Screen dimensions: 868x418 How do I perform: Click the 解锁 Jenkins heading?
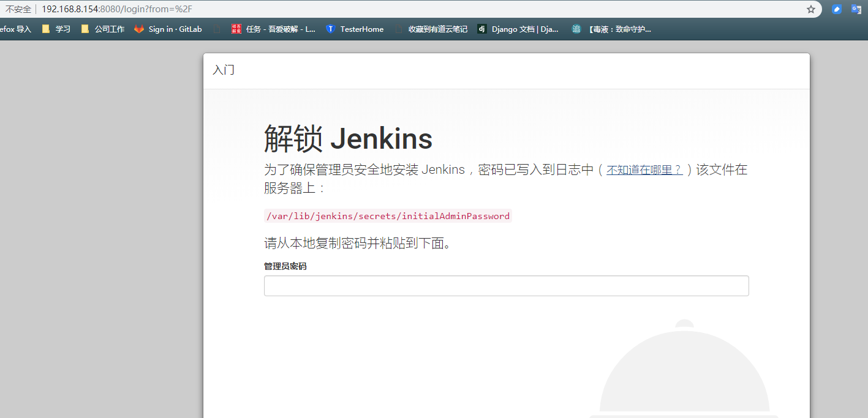pyautogui.click(x=348, y=139)
